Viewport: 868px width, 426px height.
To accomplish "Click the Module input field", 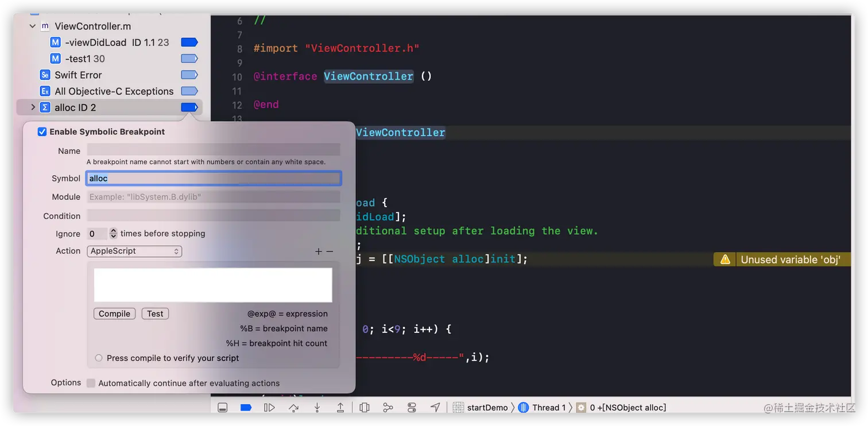I will point(214,197).
